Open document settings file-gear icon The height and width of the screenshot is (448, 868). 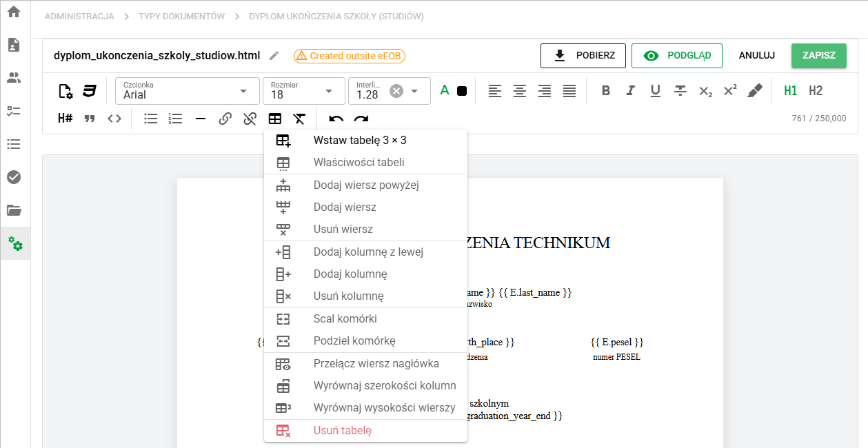click(65, 91)
